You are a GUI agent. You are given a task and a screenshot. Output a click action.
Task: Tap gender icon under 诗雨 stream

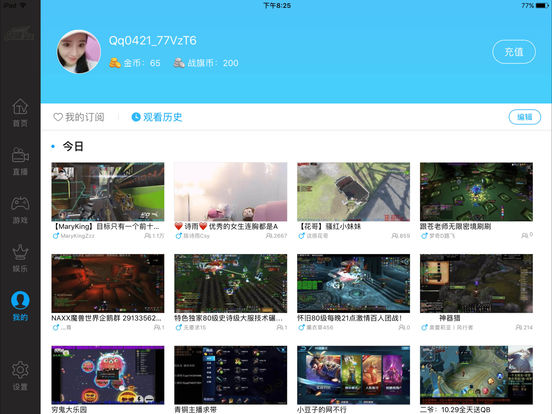tap(178, 236)
